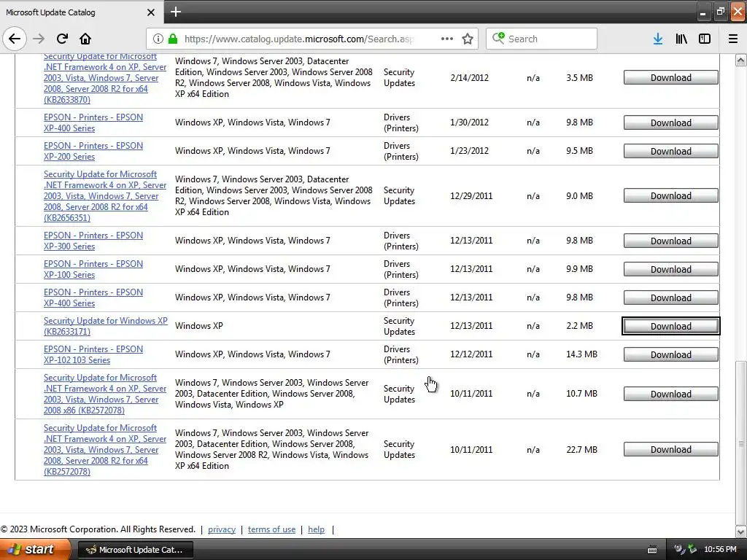Open Security Update for Windows XP KB2633171
This screenshot has height=560, width=747.
(105, 326)
